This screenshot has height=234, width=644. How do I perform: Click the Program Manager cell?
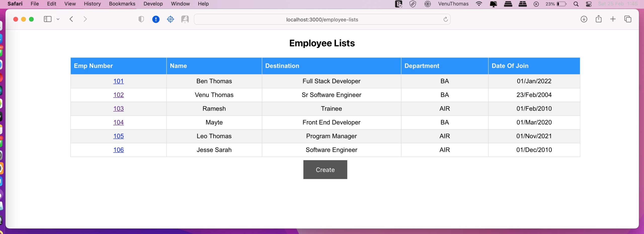pyautogui.click(x=331, y=136)
